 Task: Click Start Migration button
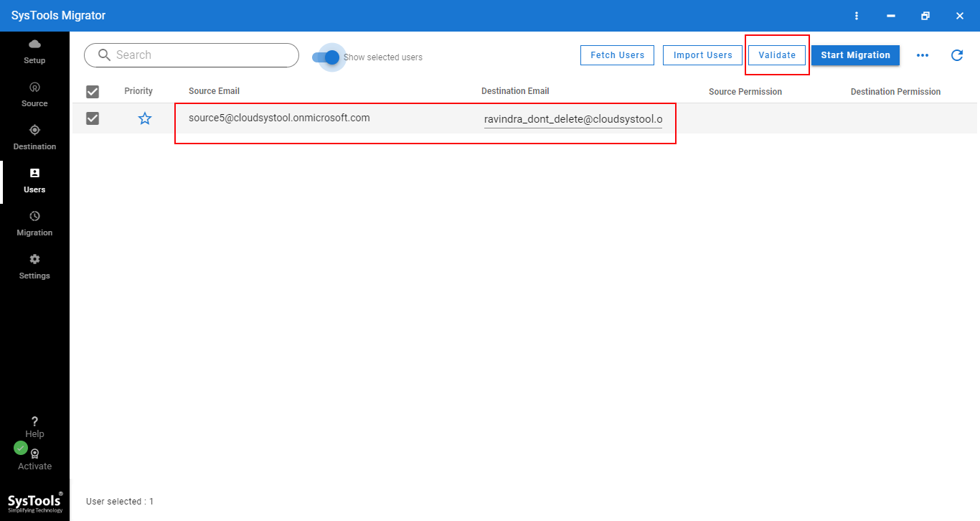[x=855, y=55]
